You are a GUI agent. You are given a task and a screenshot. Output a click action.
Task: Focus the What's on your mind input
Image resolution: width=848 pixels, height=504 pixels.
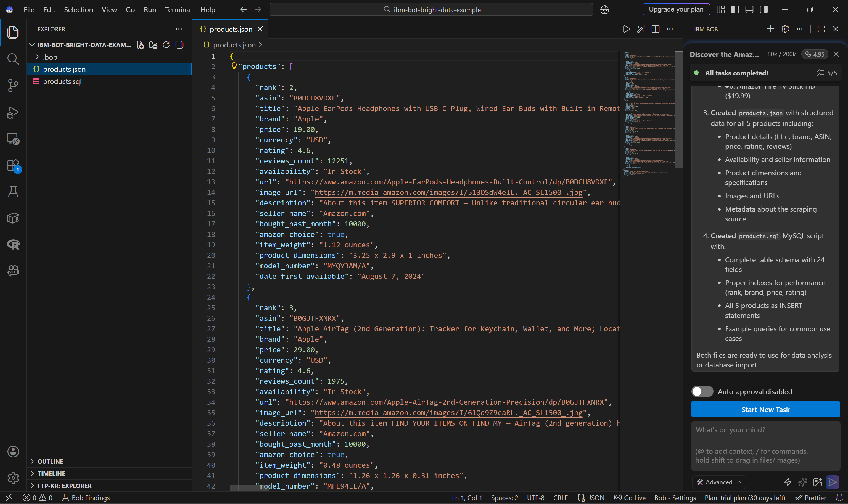(x=765, y=445)
